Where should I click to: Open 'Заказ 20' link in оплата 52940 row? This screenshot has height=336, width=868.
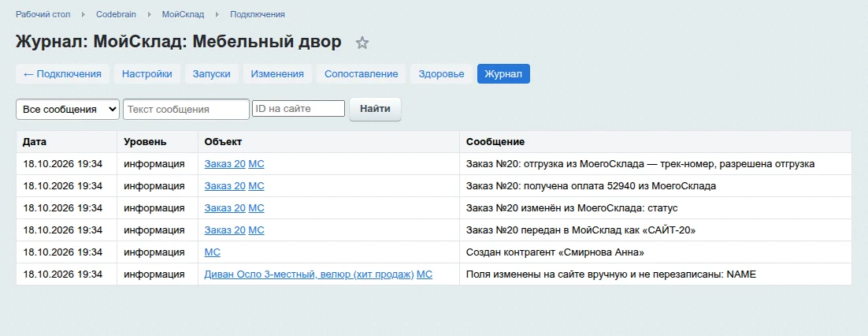click(x=224, y=185)
